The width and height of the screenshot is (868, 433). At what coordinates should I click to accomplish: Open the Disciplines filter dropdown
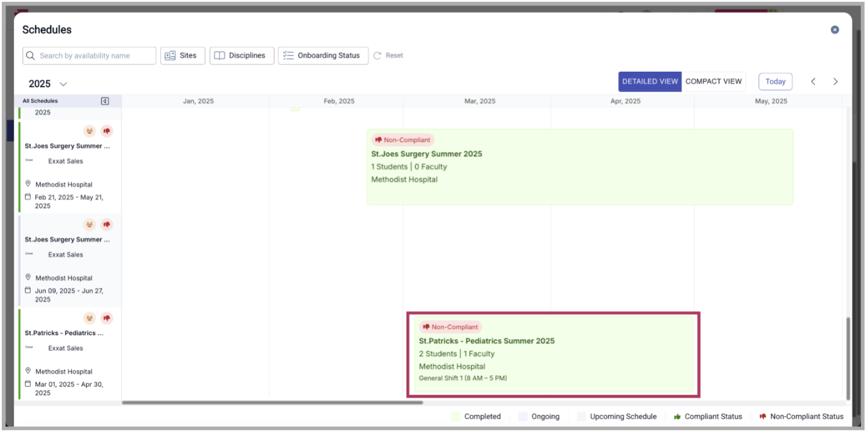tap(242, 56)
